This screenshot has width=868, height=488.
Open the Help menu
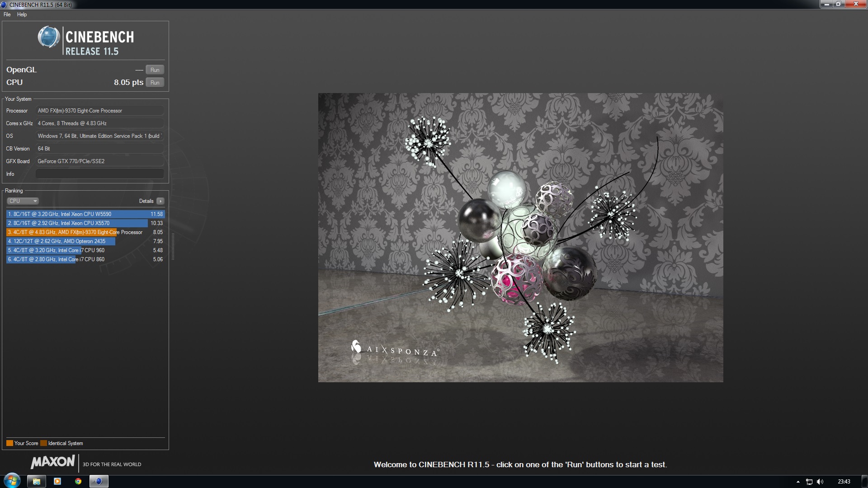(22, 14)
